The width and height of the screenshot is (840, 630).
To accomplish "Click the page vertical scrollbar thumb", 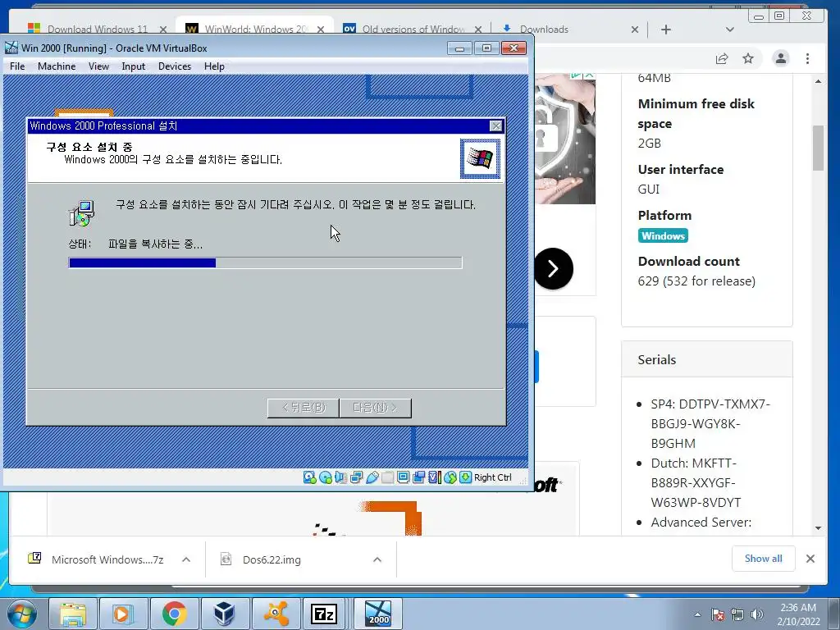I will tap(818, 148).
